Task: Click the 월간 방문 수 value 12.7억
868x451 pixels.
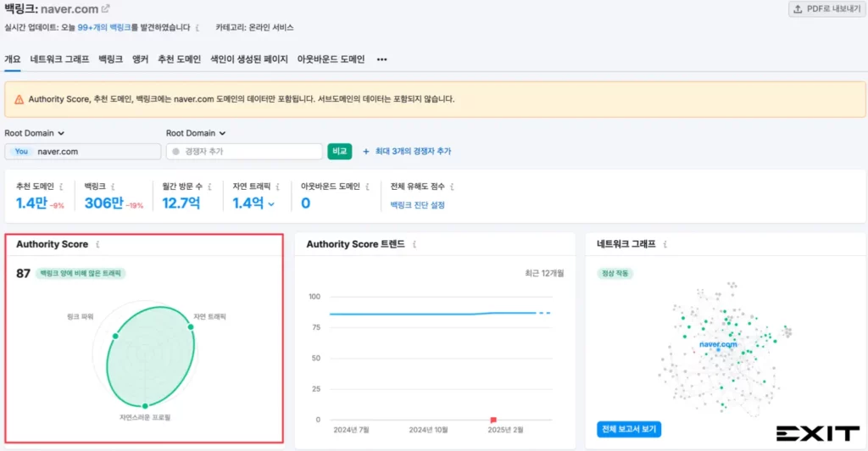Action: pyautogui.click(x=181, y=203)
